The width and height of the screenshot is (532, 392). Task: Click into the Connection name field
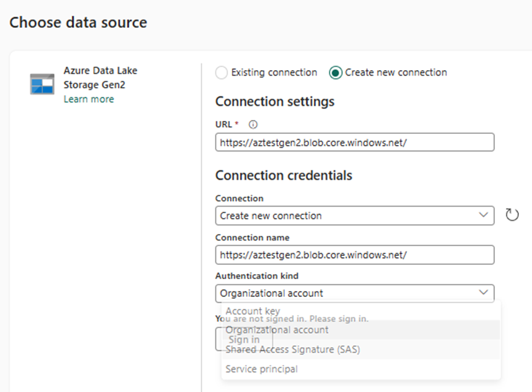tap(354, 255)
